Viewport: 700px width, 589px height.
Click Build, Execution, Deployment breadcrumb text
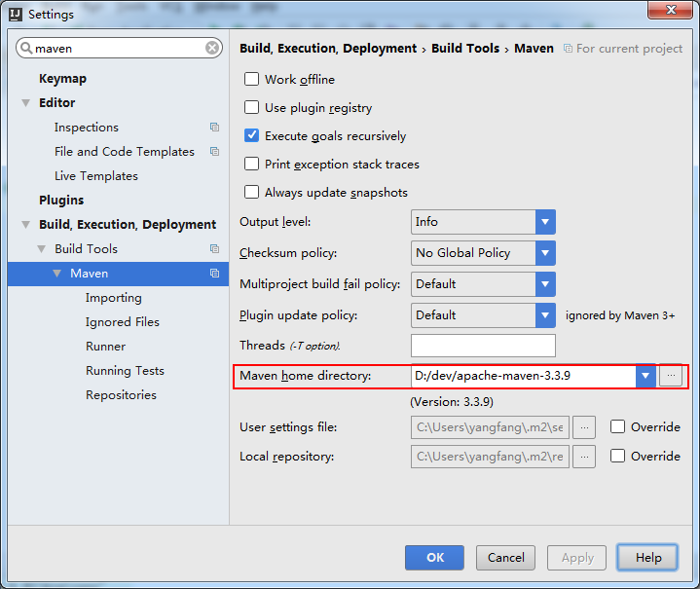pos(328,49)
